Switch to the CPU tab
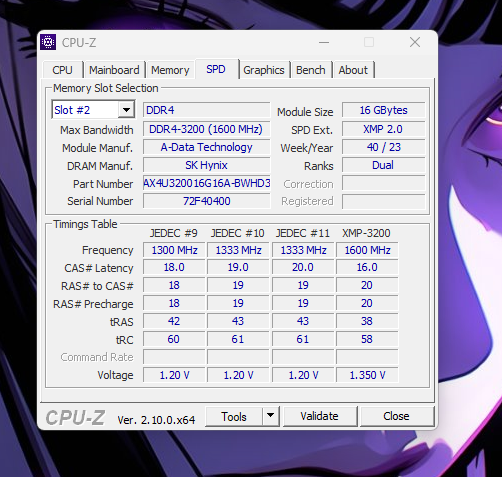502x477 pixels. [x=62, y=70]
